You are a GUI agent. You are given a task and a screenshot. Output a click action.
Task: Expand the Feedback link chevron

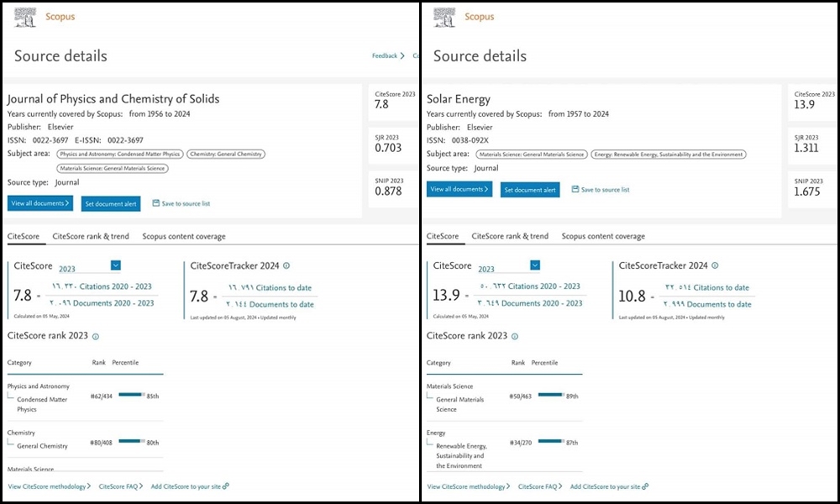pos(402,56)
